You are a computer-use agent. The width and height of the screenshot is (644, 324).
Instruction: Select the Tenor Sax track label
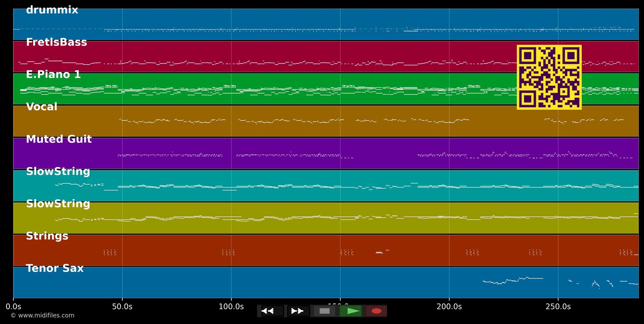tap(55, 269)
